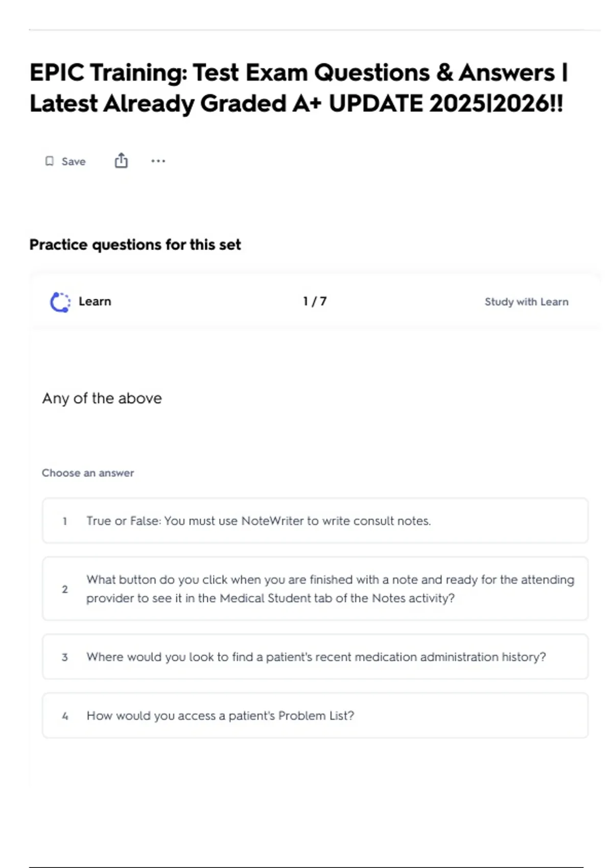Click the Choose an answer label

click(88, 473)
